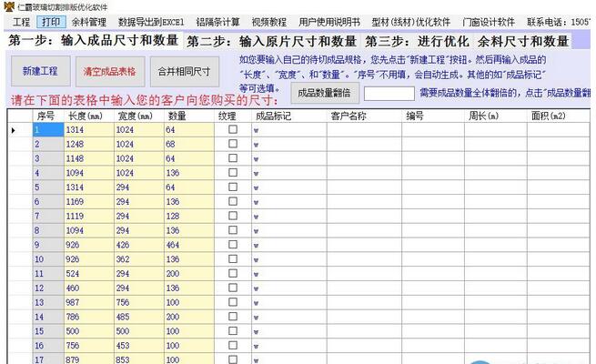
Task: Toggle 纹理 checkbox in row 16
Action: [x=233, y=346]
